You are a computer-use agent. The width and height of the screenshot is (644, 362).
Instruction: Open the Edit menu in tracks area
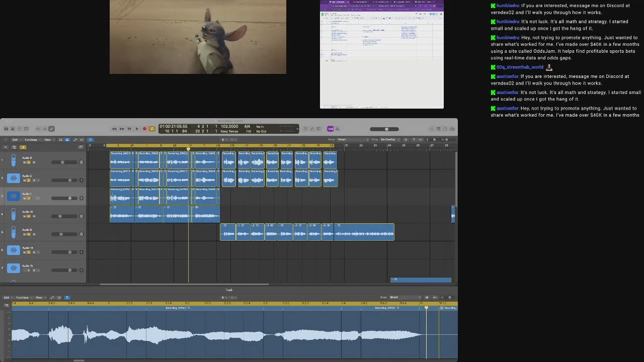pyautogui.click(x=16, y=140)
